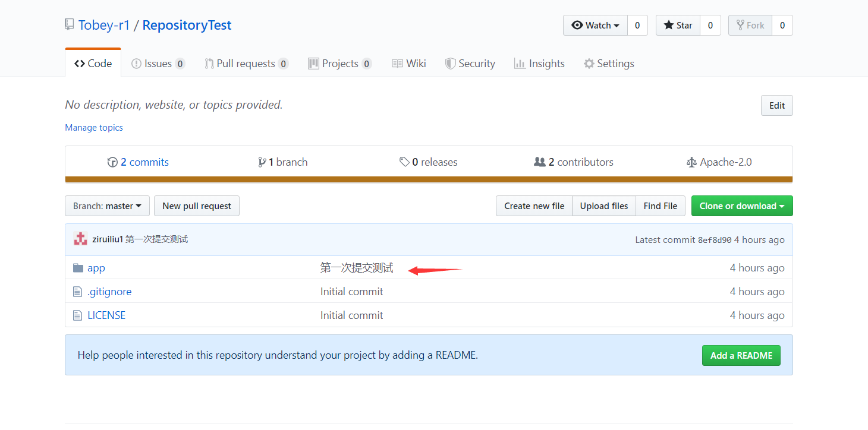Click the pull request icon in tab bar
The width and height of the screenshot is (868, 430).
[x=209, y=64]
